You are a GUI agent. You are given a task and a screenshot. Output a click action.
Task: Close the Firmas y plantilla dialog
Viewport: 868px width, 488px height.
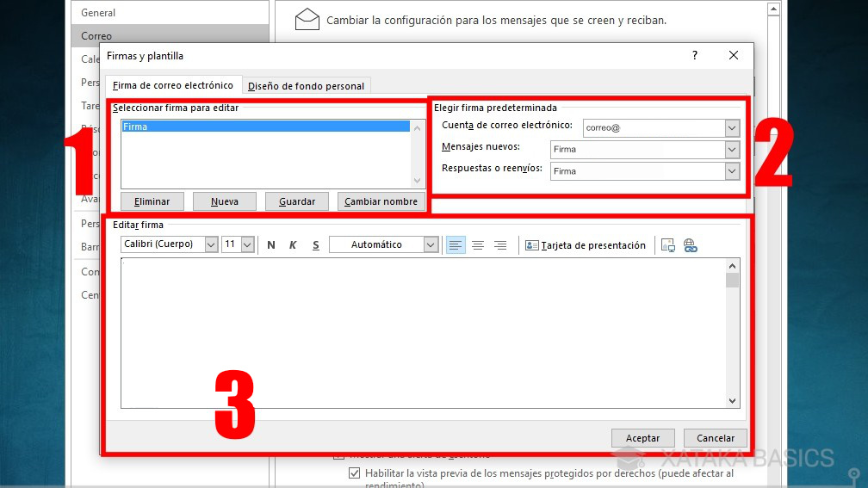tap(734, 55)
